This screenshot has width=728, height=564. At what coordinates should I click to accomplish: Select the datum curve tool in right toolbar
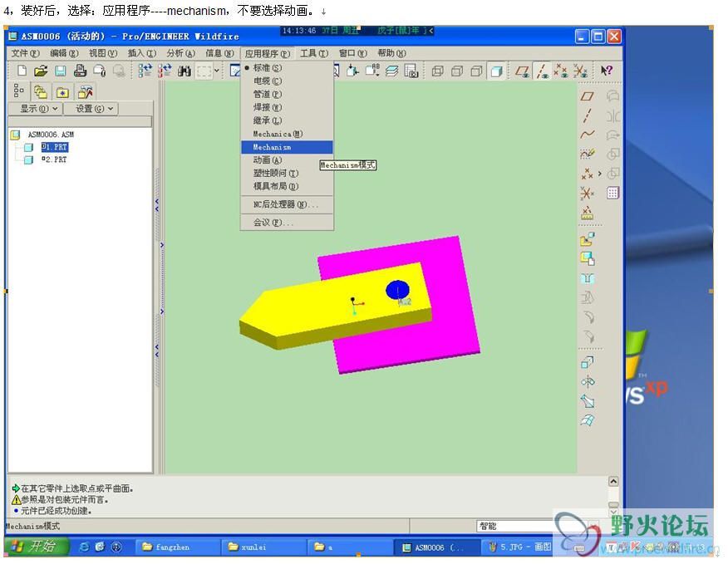(588, 135)
